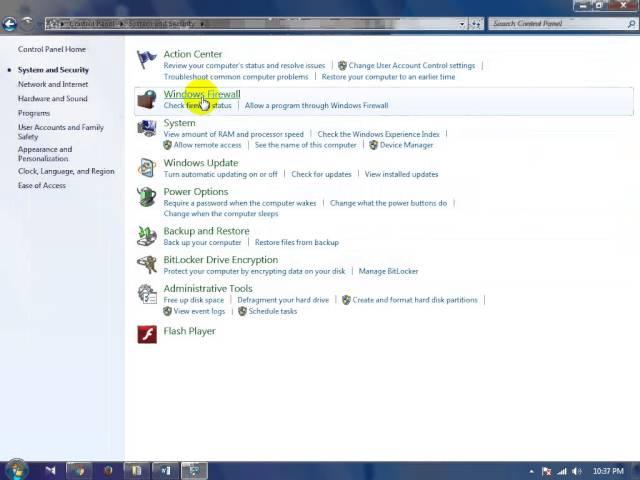This screenshot has width=640, height=480.
Task: Click Change what the power buttons do
Action: click(388, 203)
